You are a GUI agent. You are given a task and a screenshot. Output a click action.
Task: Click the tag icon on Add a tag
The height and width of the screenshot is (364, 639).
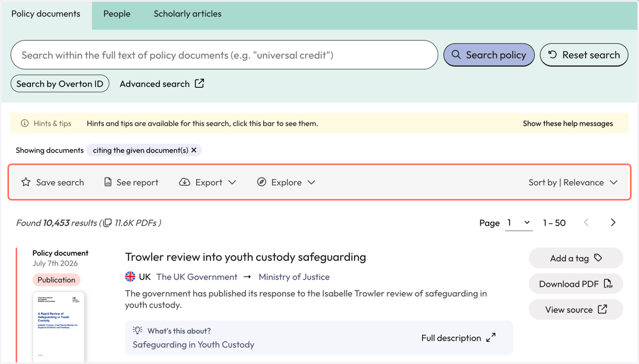[x=598, y=258]
